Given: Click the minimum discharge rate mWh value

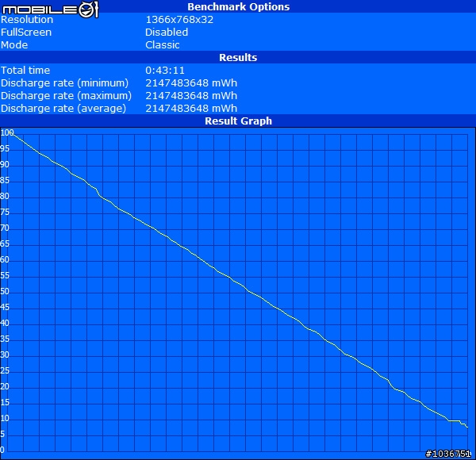Looking at the screenshot, I should coord(191,83).
